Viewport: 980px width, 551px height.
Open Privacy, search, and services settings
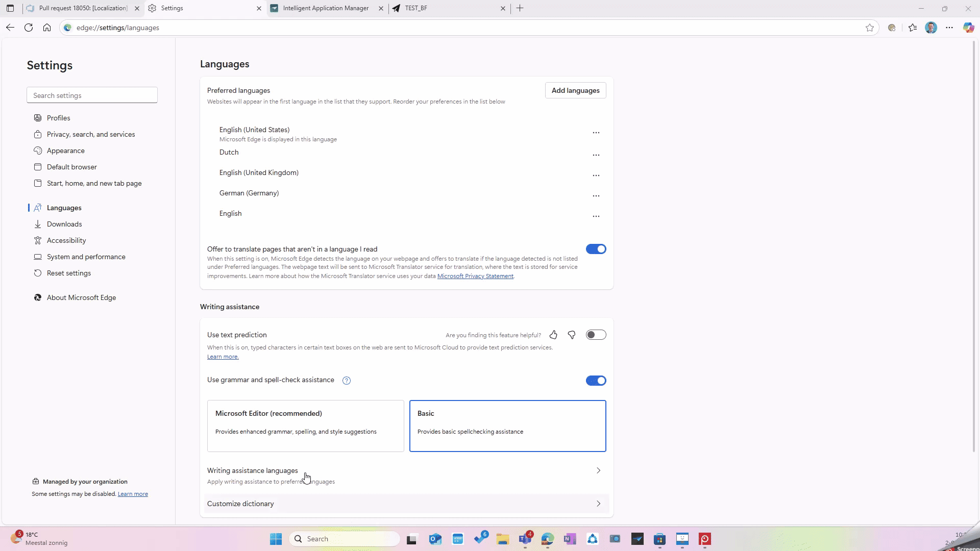[x=91, y=134]
